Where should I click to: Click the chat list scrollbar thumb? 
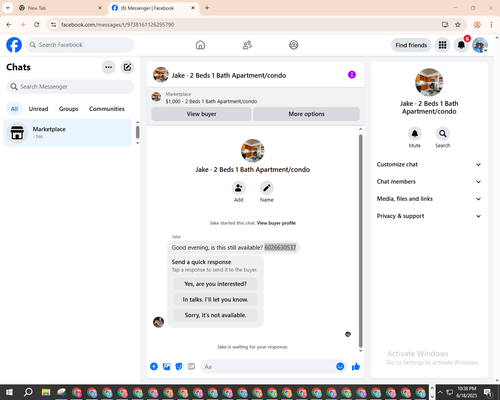pos(137,132)
